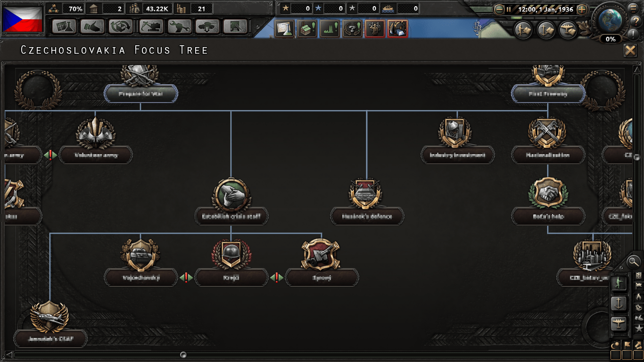Viewport: 644px width, 362px height.
Task: Open the exclamation mark notifications button
Action: (634, 34)
